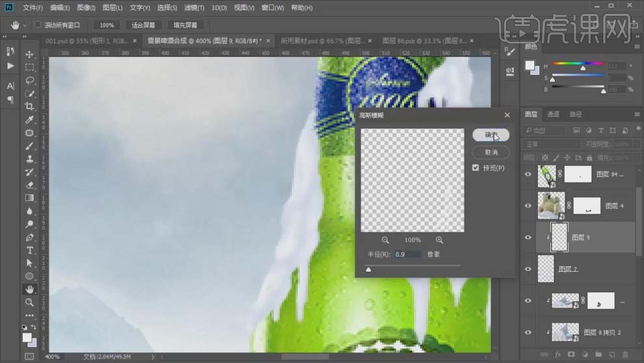Select the Crop tool
Viewport: 644px width, 363px height.
pos(30,106)
